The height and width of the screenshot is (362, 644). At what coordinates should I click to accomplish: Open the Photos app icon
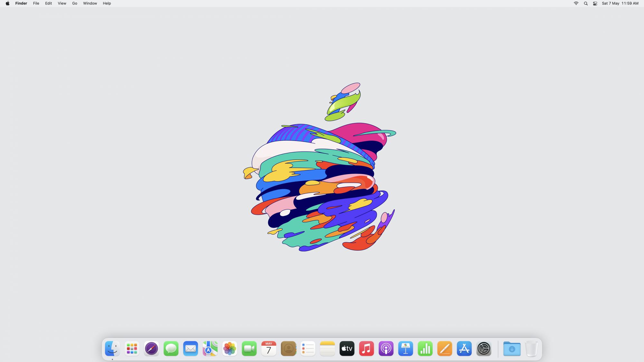tap(230, 349)
